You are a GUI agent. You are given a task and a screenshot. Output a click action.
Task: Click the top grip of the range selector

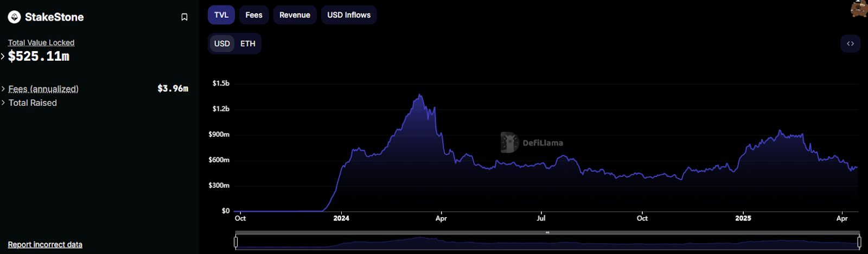click(x=547, y=232)
